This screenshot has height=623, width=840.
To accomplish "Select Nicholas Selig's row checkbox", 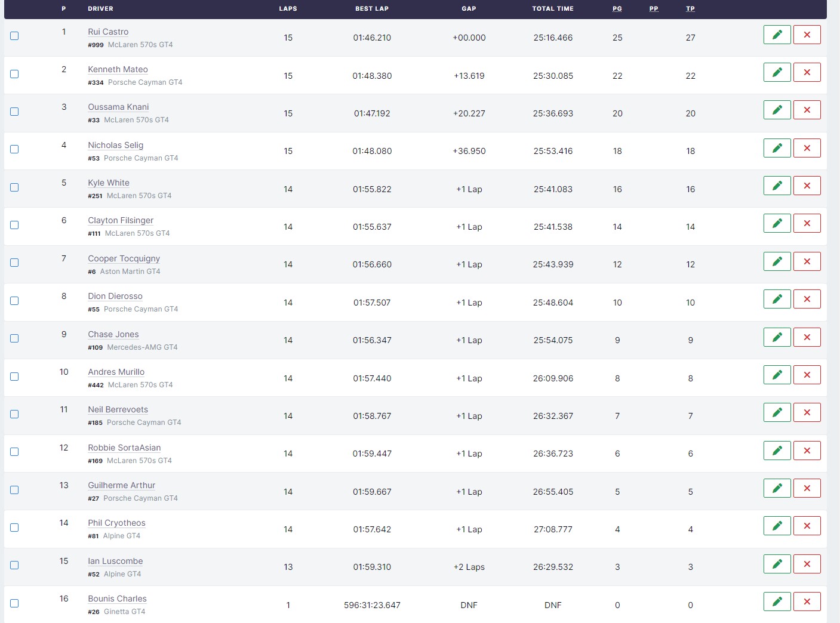I will coord(14,149).
